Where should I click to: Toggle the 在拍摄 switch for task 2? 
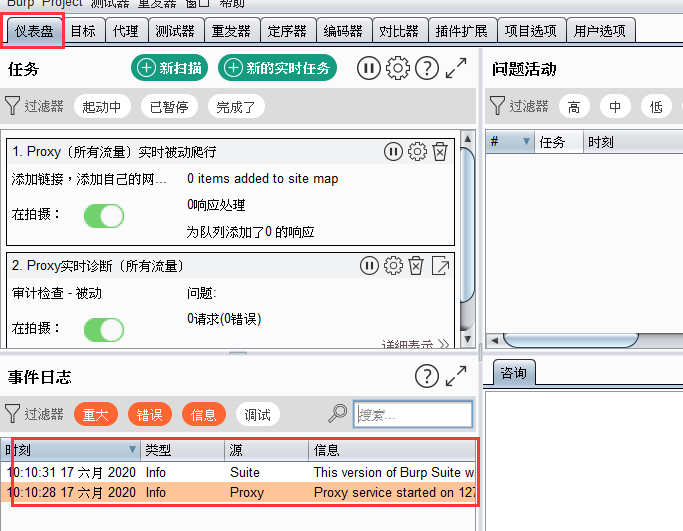coord(104,330)
